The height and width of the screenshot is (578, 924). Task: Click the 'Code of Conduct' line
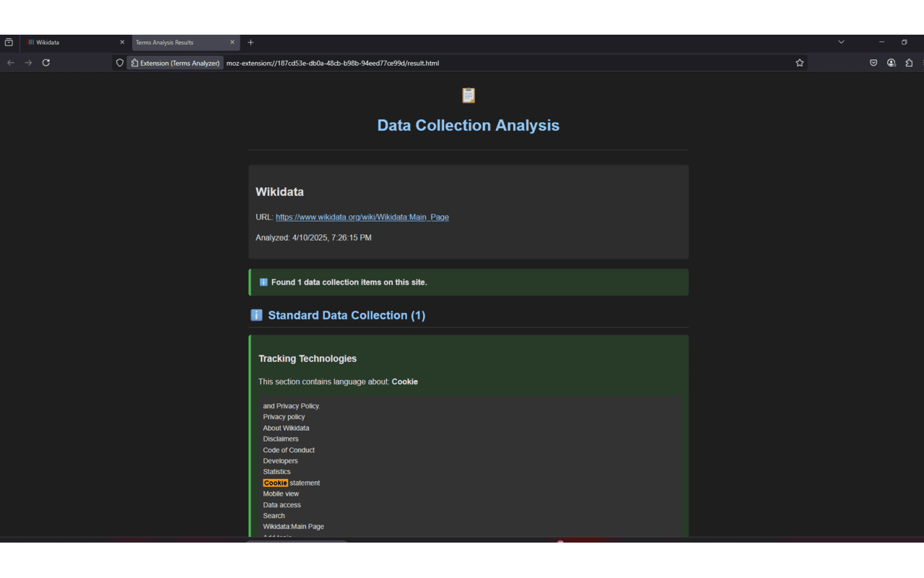pos(289,450)
